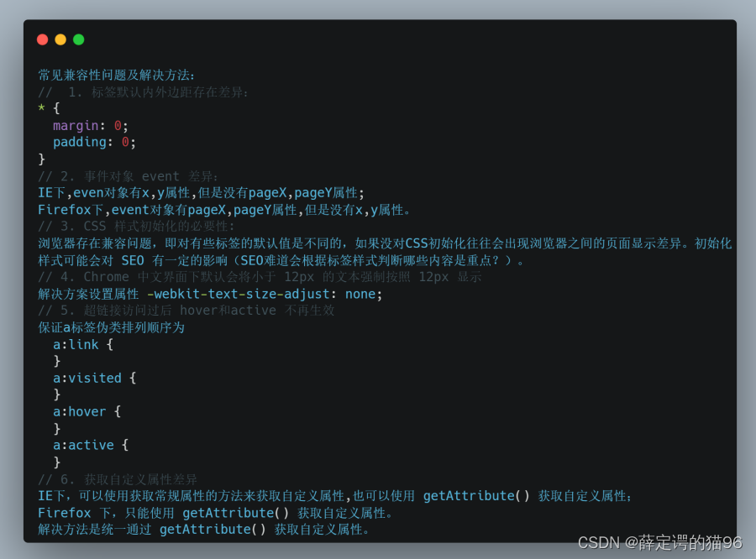
Task: Click the red close dot
Action: pyautogui.click(x=43, y=39)
